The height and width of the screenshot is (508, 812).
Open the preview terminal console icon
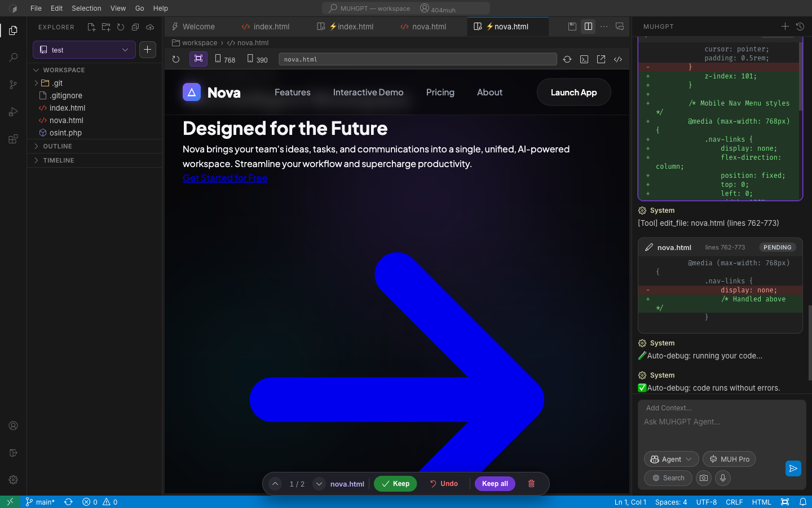click(x=584, y=59)
